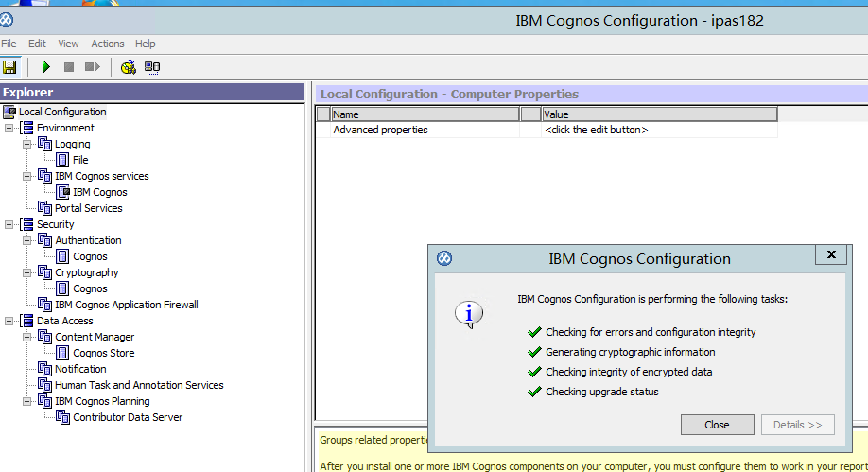868x472 pixels.
Task: Open the Help menu
Action: pyautogui.click(x=145, y=44)
